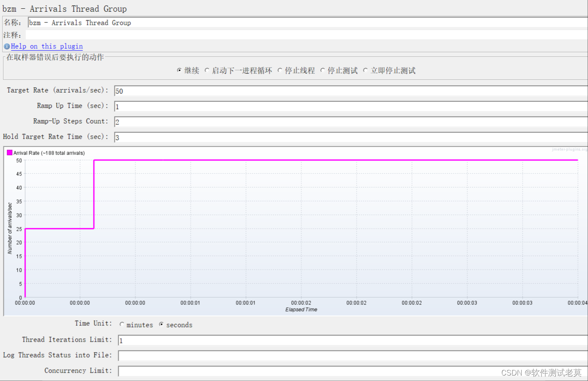Focus the Thread Iterations Limit field

(x=353, y=340)
